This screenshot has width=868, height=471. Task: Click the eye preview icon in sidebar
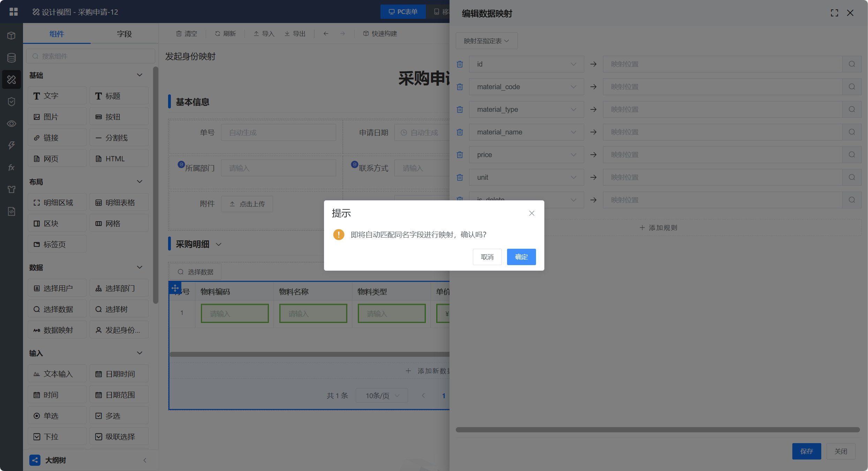pos(12,124)
